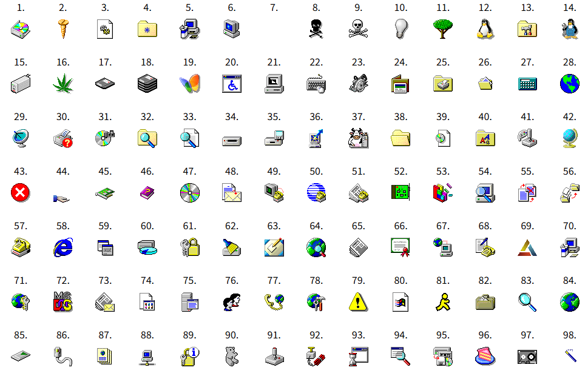
Task: Select the two users icon numbered 76
Action: tap(232, 302)
